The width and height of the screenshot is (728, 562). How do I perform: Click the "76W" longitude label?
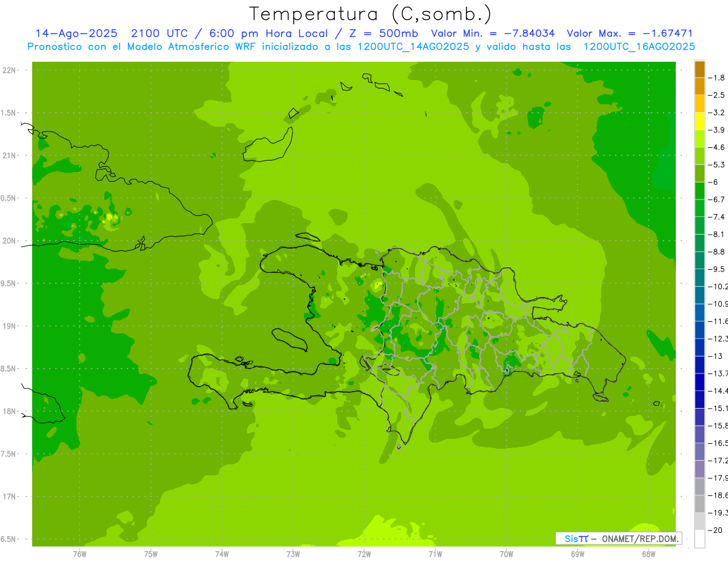click(x=79, y=553)
